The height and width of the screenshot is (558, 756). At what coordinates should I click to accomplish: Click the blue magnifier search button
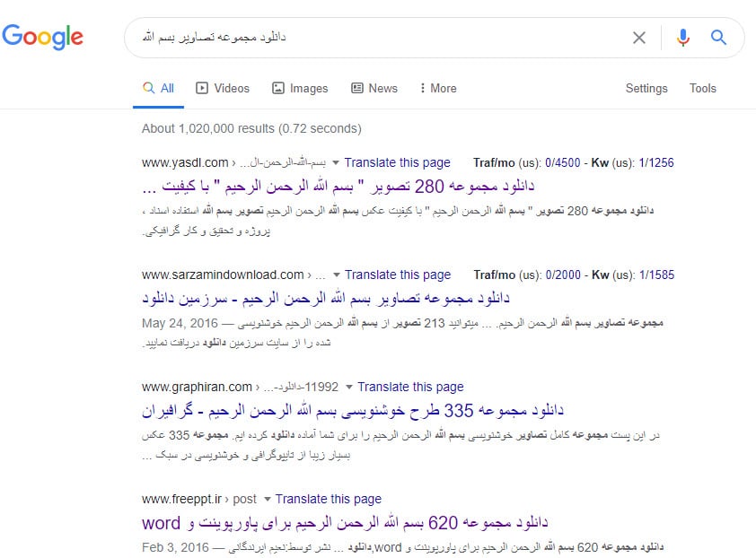pyautogui.click(x=718, y=38)
